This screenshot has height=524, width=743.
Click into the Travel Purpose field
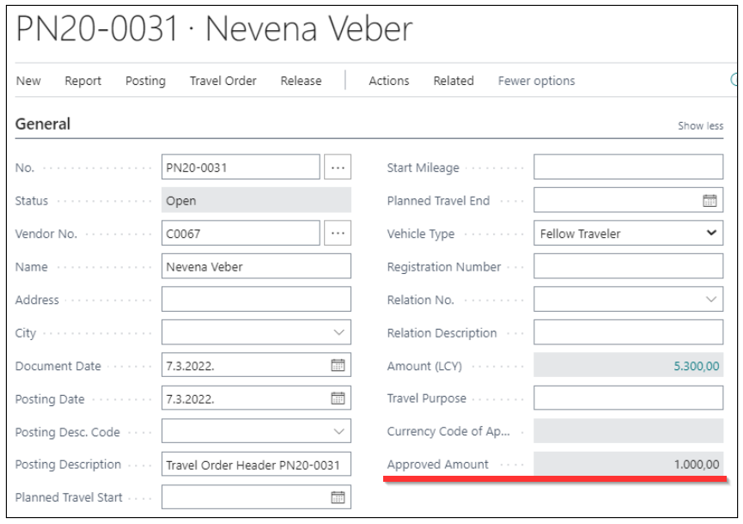(x=628, y=398)
